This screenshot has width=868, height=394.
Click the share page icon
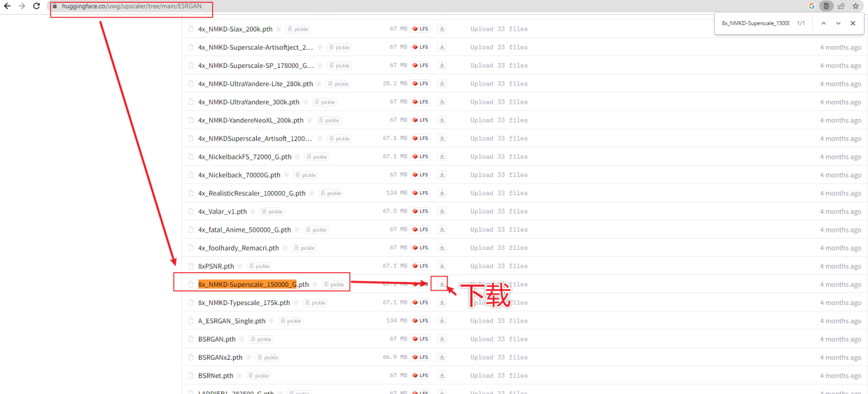(841, 6)
